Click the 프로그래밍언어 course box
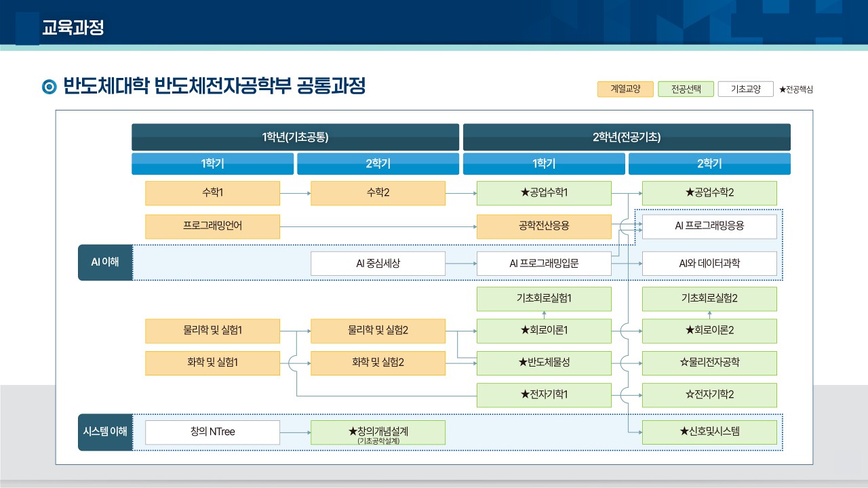The height and width of the screenshot is (488, 868). (212, 226)
